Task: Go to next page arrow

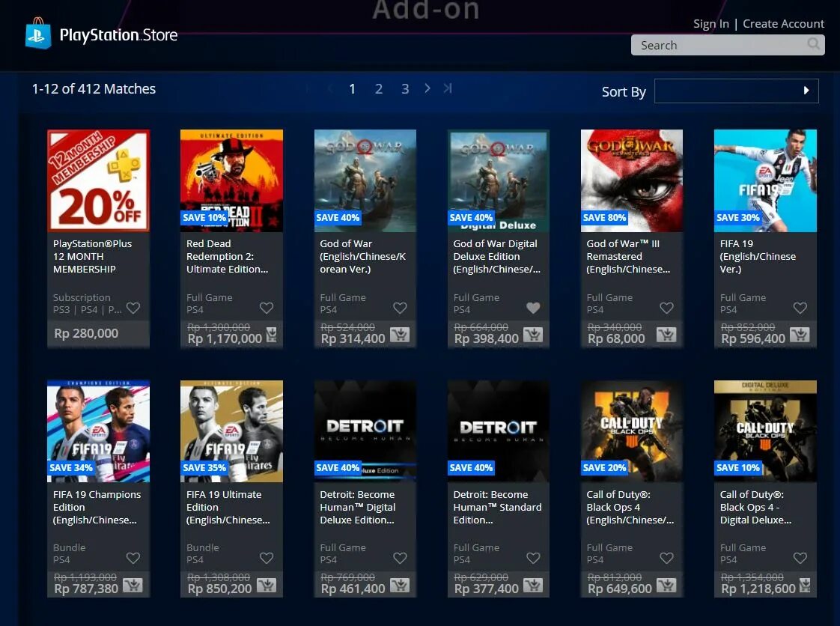Action: (x=427, y=88)
